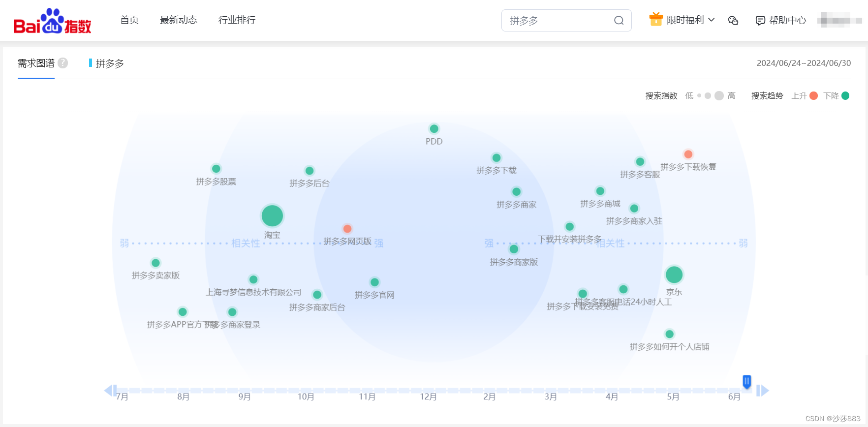Select the 拼多多商家登录 bubble
This screenshot has height=427, width=868.
(232, 312)
